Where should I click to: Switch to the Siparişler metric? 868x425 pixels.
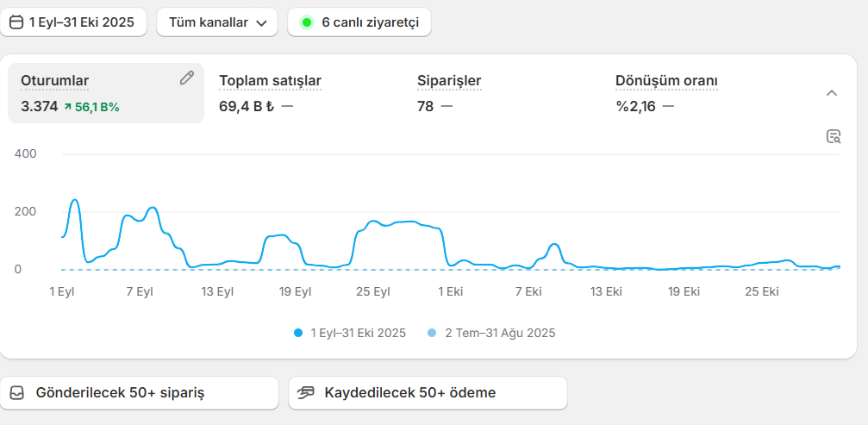click(448, 81)
